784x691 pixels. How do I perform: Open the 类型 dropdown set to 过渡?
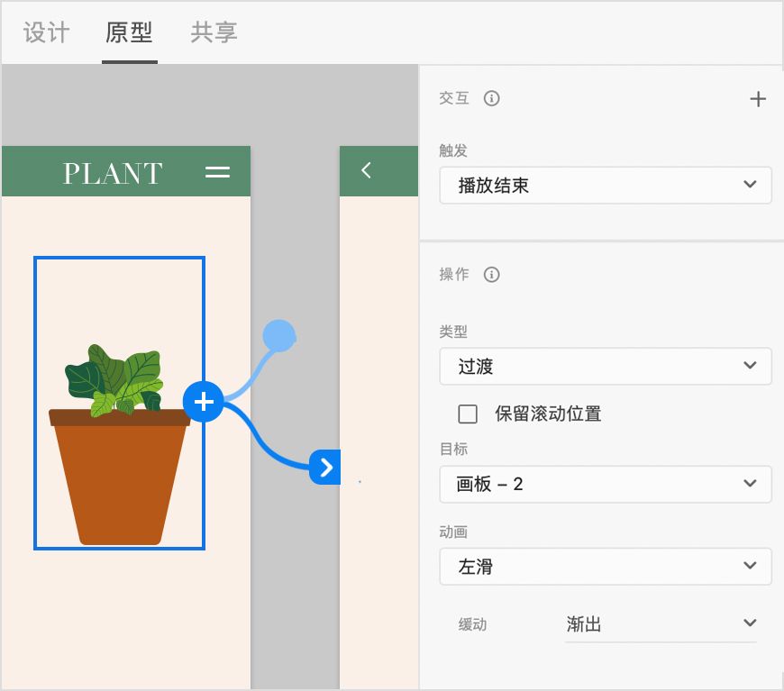point(605,366)
